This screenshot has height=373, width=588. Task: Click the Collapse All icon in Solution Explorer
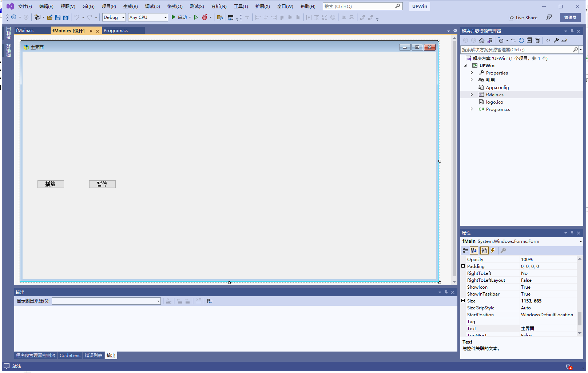(529, 40)
